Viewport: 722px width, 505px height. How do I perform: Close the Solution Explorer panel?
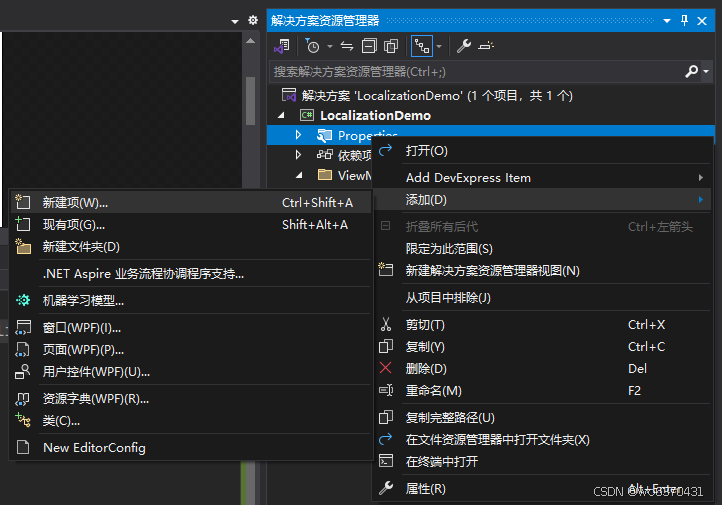tap(702, 21)
